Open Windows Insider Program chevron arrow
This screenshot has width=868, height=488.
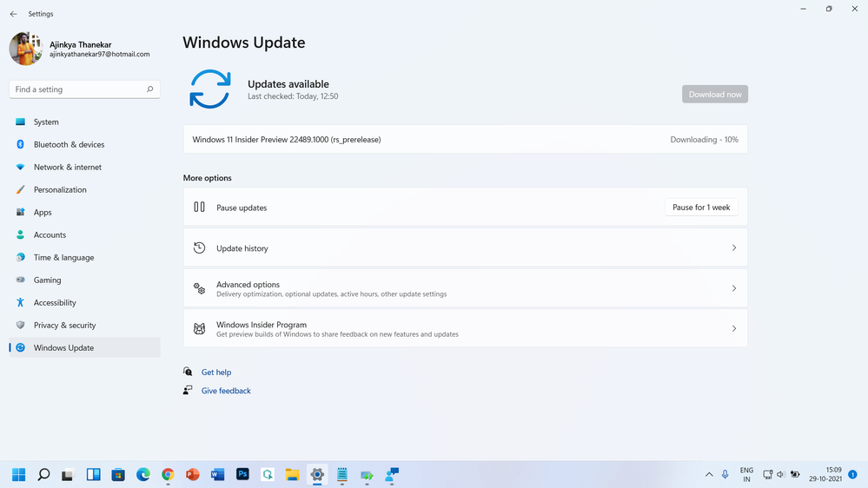734,328
